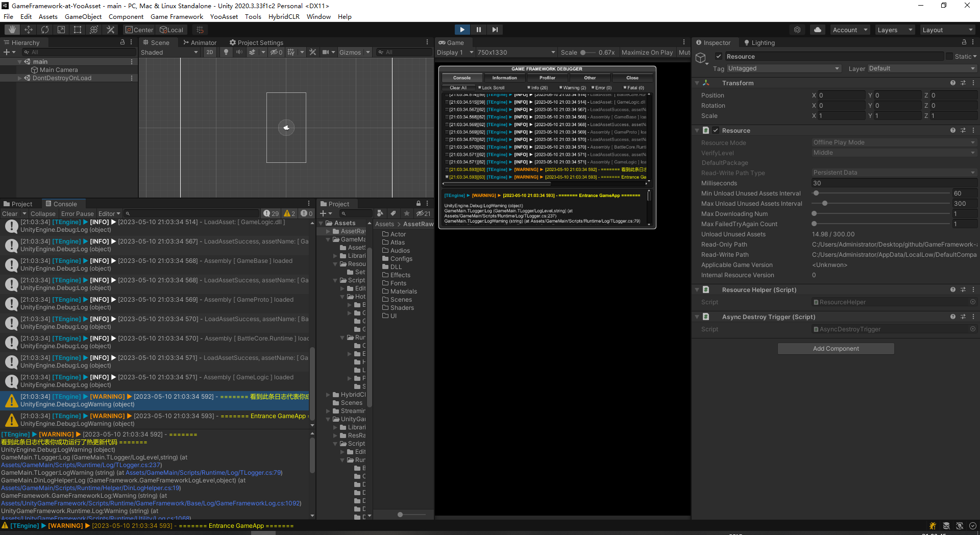Click the Step frame button
This screenshot has height=535, width=980.
tap(495, 30)
